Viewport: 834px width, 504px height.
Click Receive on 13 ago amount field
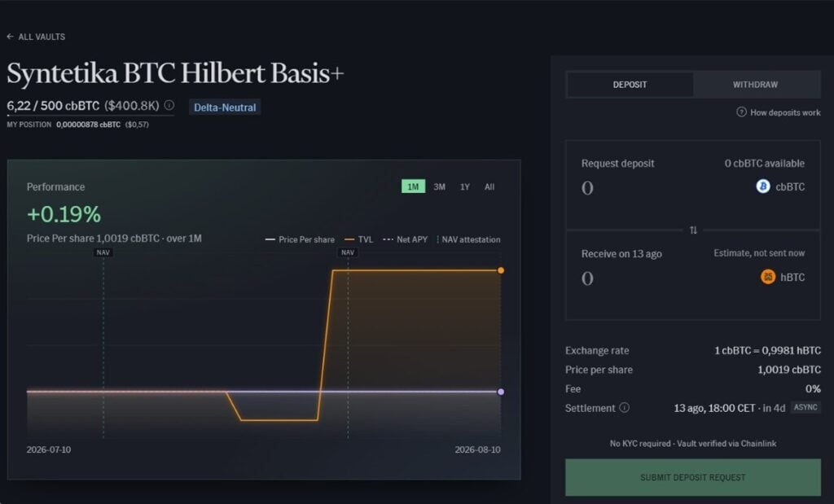coord(587,278)
